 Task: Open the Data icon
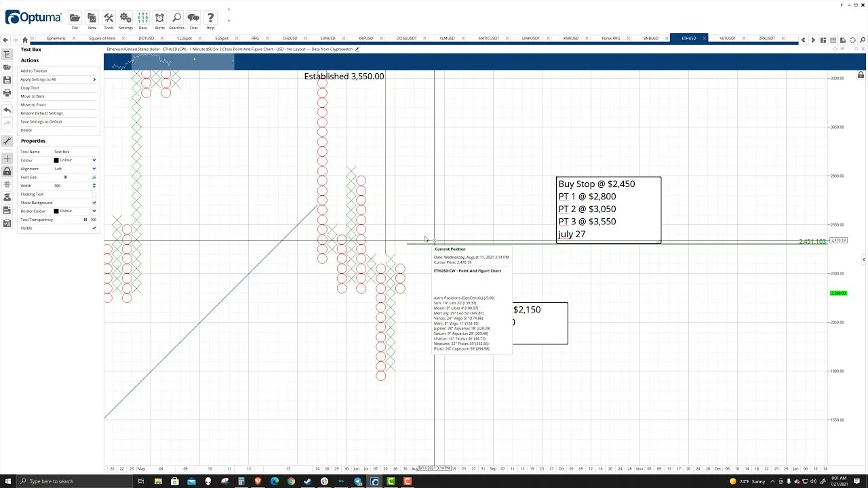click(x=142, y=18)
